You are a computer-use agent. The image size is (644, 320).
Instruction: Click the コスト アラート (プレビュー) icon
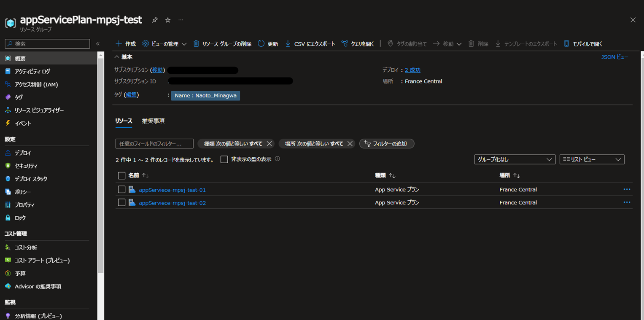click(x=8, y=261)
